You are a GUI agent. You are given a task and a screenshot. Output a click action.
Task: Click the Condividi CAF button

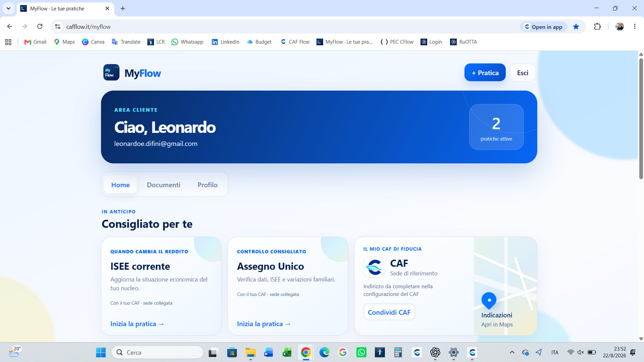pos(389,312)
